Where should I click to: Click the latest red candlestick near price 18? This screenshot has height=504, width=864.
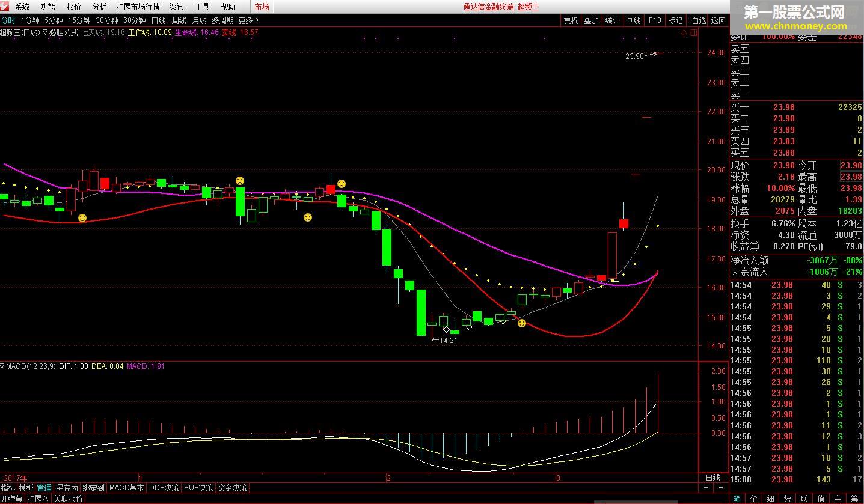click(623, 223)
